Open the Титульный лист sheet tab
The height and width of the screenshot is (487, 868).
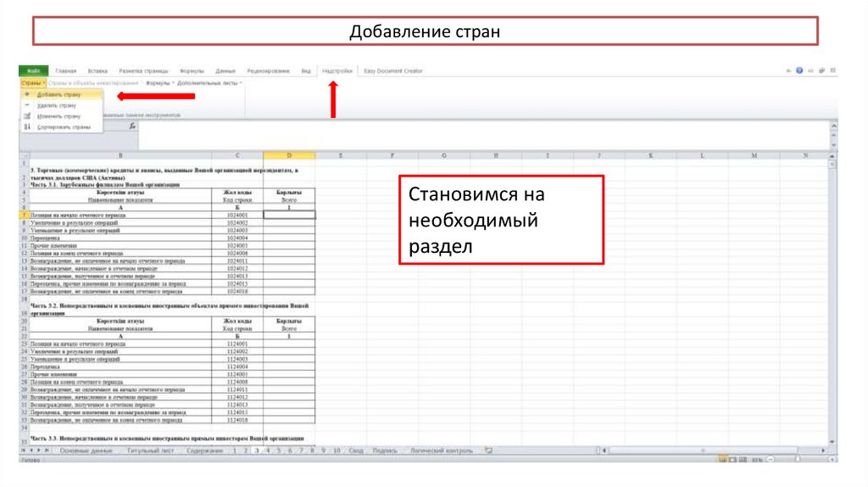click(x=150, y=451)
